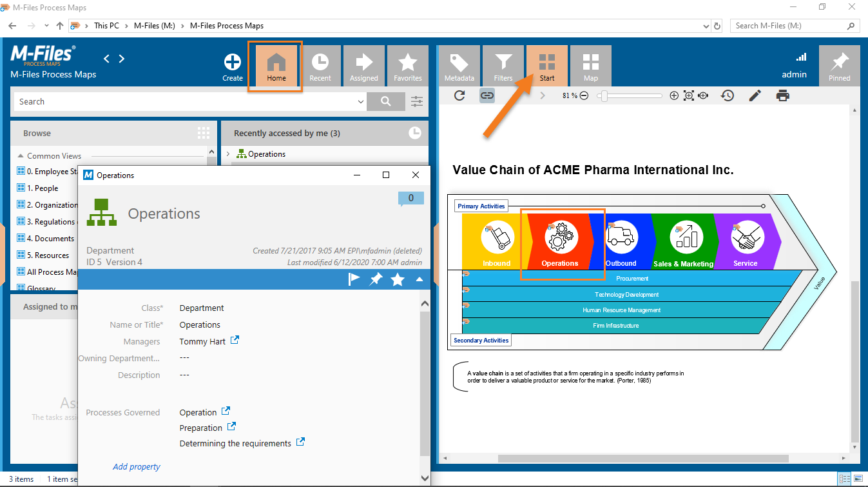The width and height of the screenshot is (868, 487).
Task: Click the magnifier search button
Action: [x=386, y=102]
